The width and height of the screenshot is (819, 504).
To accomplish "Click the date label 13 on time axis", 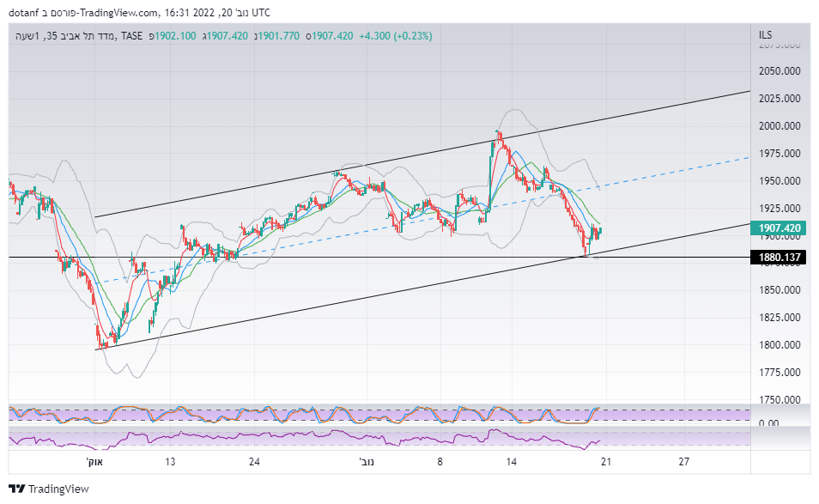I will tap(170, 462).
